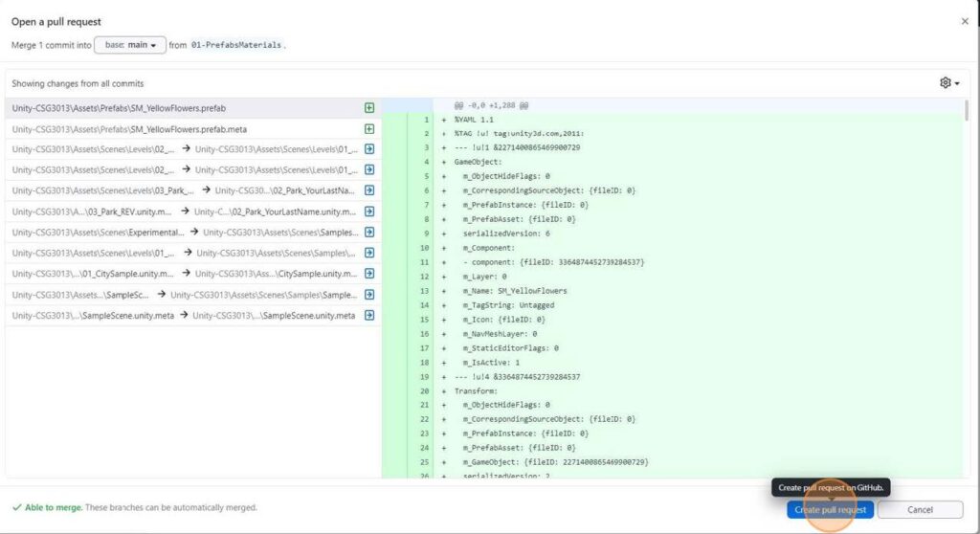Click the diff line m_IsActive: 1
Screen dimensions: 980x534
[x=491, y=363]
